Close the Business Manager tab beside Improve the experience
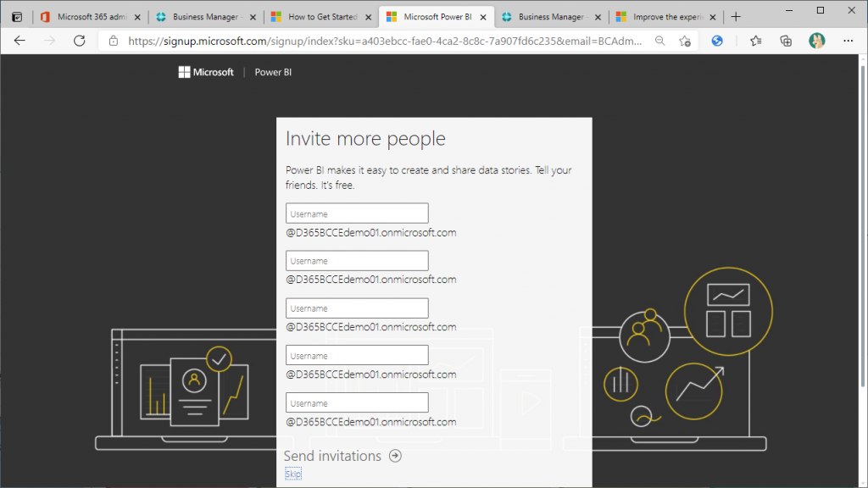This screenshot has width=868, height=488. click(598, 17)
